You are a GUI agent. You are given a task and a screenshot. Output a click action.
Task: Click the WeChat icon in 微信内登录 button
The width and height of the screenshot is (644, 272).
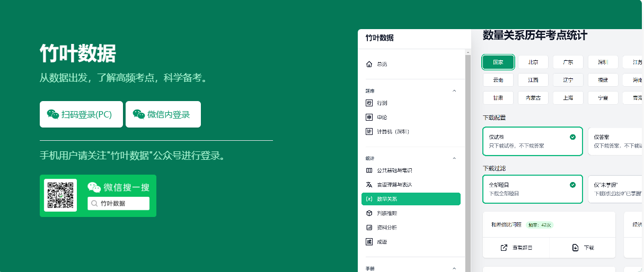139,114
